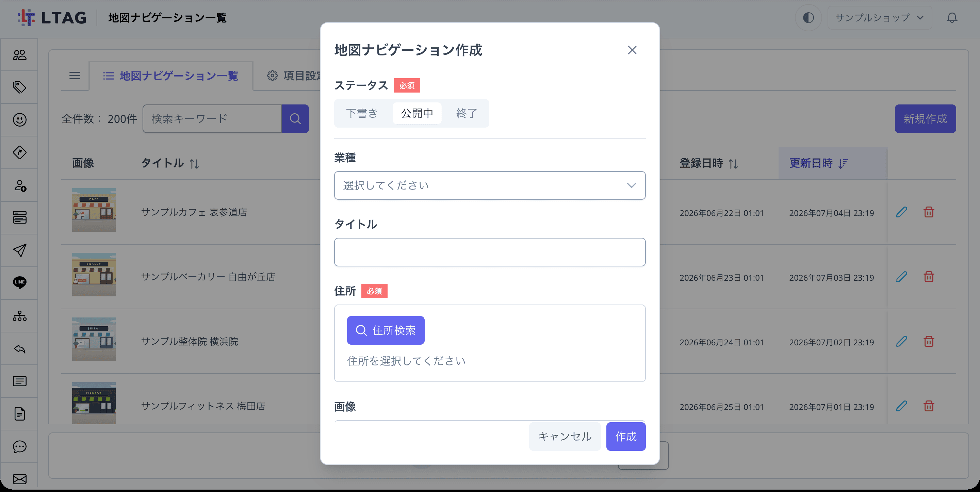Open the reply arrow sidebar icon

tap(19, 348)
